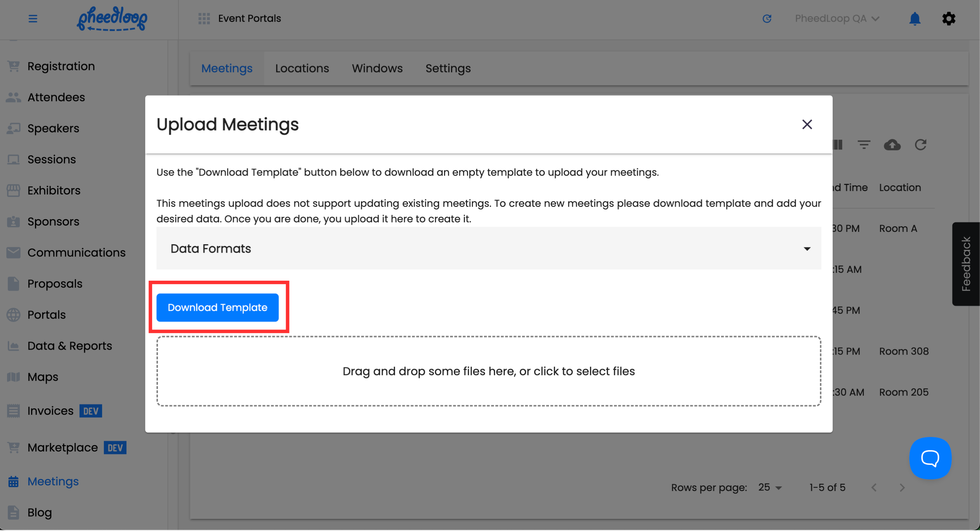980x531 pixels.
Task: Change rows per page dropdown
Action: coord(770,488)
